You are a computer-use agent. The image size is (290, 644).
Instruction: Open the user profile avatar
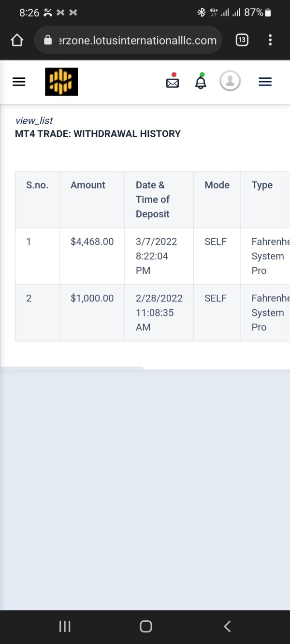230,81
